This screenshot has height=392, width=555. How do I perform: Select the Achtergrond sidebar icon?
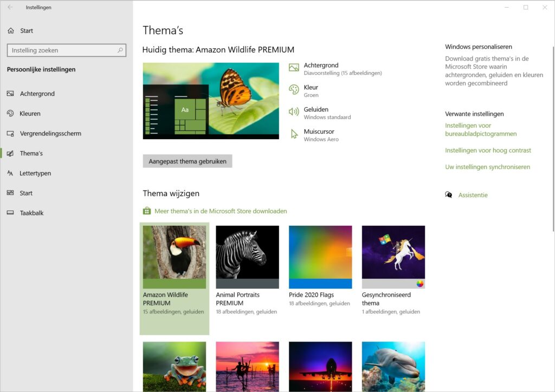tap(10, 94)
